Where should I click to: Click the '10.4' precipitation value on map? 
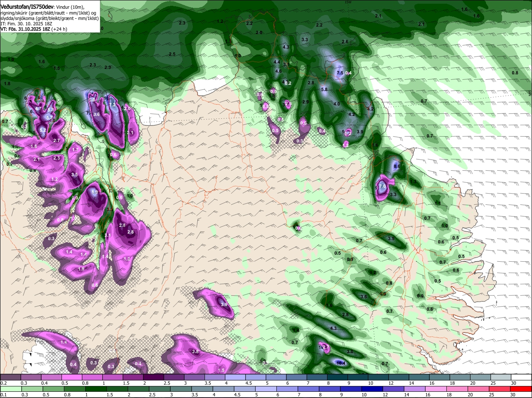[341, 363]
